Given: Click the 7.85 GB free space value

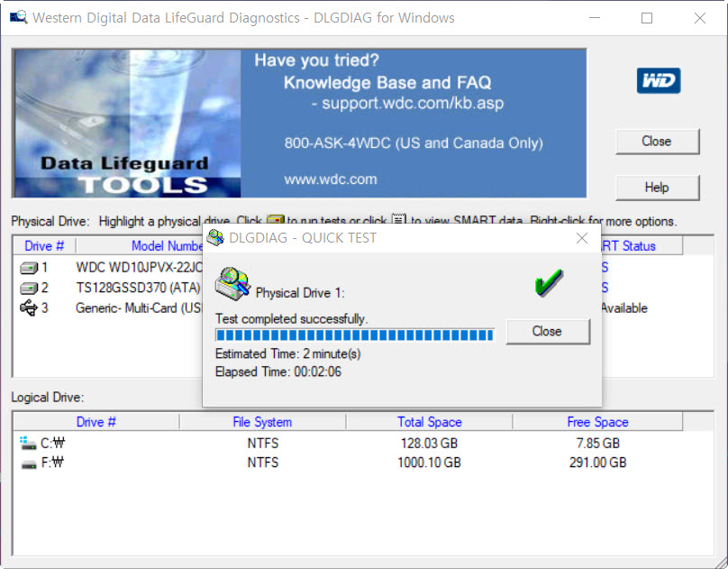Looking at the screenshot, I should coord(597,443).
